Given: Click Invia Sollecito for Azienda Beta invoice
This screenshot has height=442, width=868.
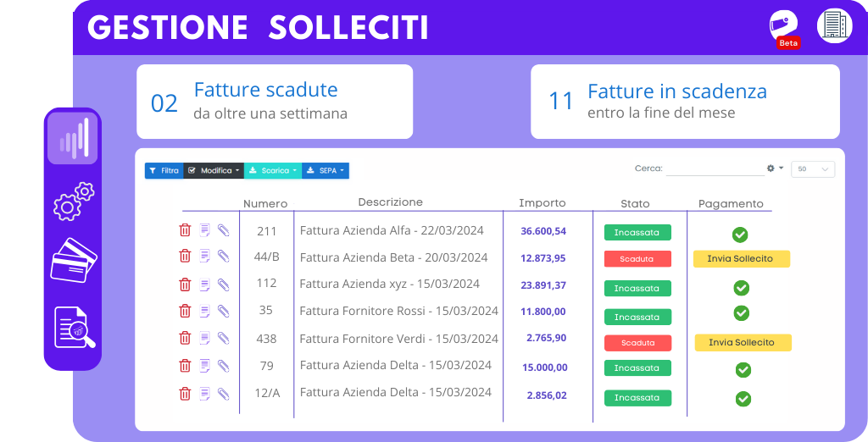Looking at the screenshot, I should [x=741, y=258].
